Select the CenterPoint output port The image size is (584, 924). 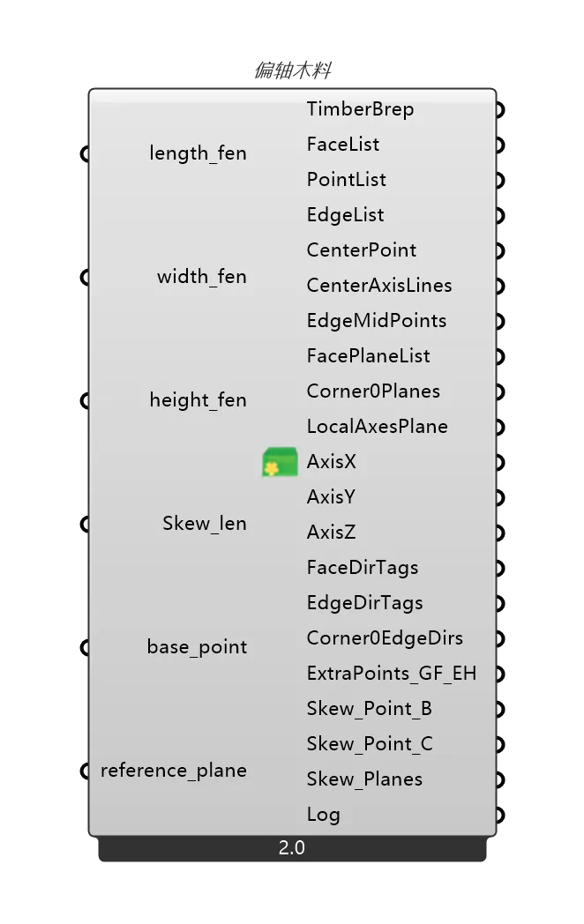click(498, 250)
